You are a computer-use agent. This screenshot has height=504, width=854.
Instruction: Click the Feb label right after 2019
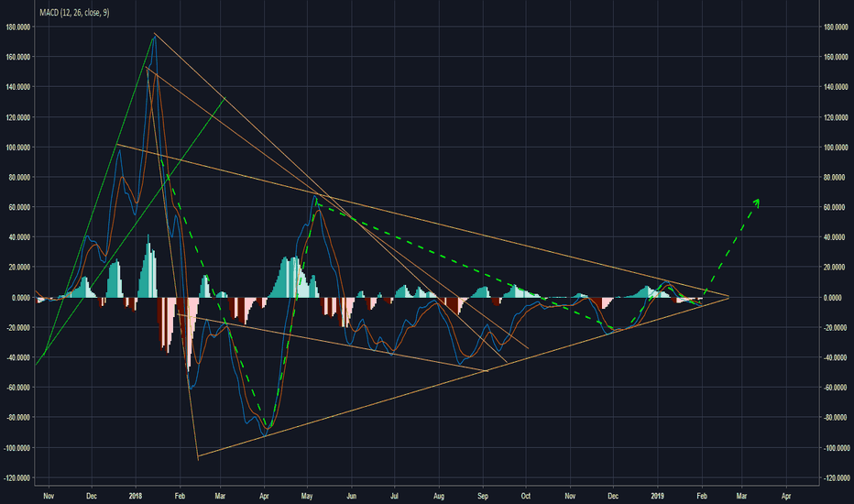pos(702,496)
